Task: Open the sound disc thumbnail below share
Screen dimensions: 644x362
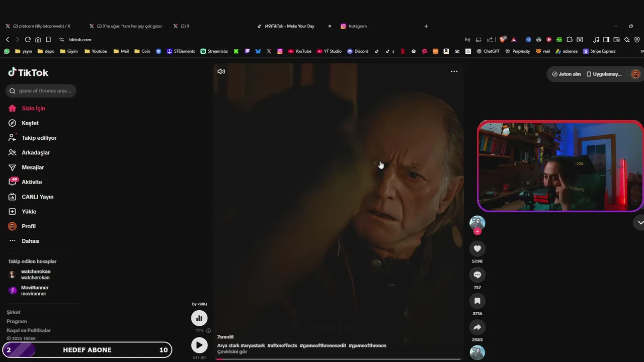Action: point(477,353)
